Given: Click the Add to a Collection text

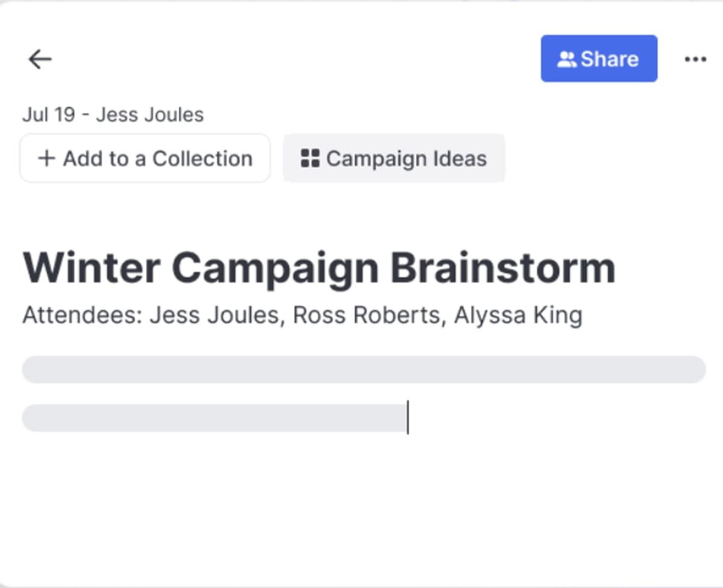Looking at the screenshot, I should coord(157,158).
